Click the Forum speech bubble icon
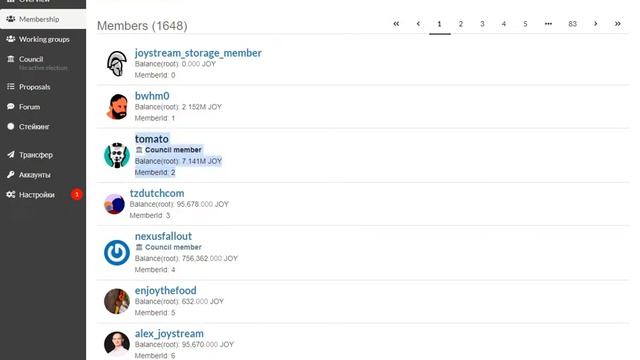Image resolution: width=640 pixels, height=360 pixels. [11, 107]
